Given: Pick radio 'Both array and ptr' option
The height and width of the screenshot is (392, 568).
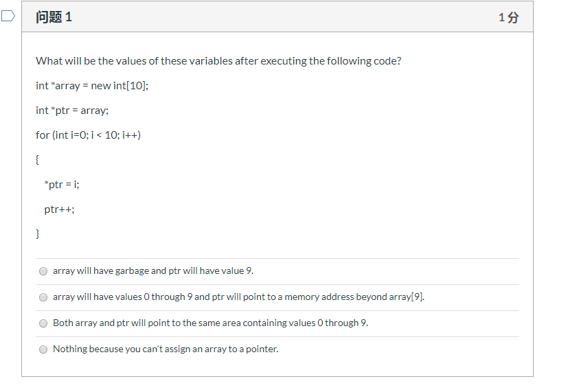Looking at the screenshot, I should click(43, 323).
